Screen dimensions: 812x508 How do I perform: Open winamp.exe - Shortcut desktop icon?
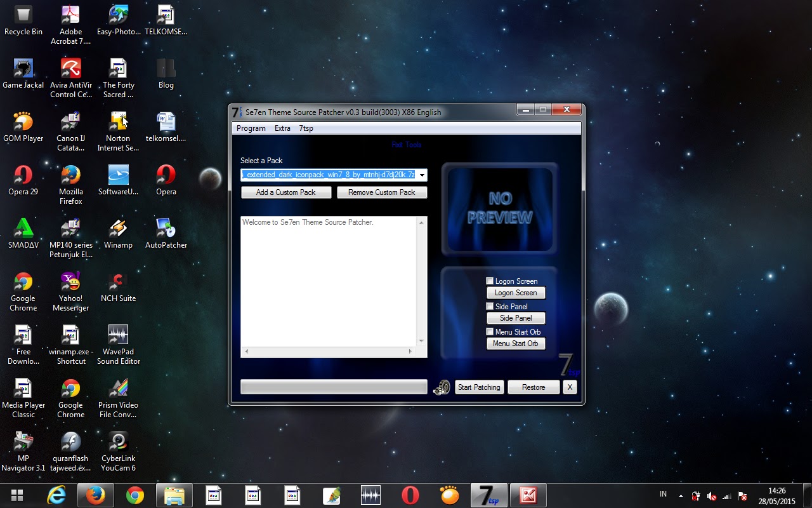tap(70, 345)
